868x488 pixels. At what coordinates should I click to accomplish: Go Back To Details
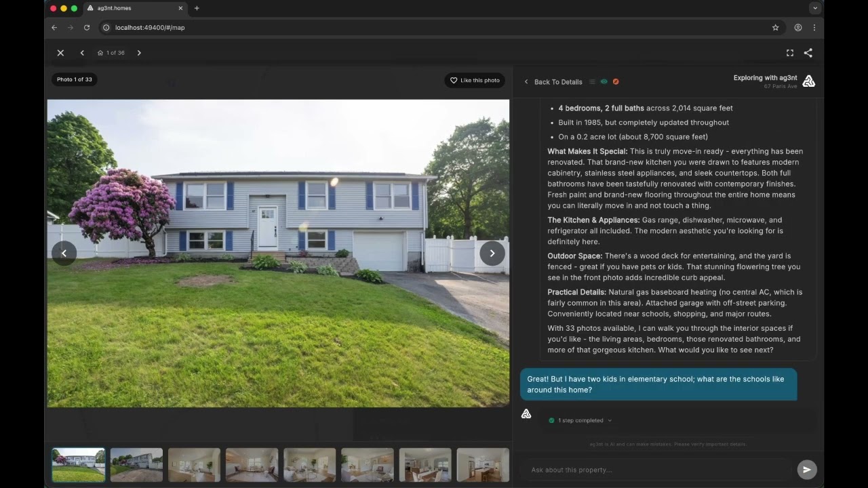tap(553, 82)
